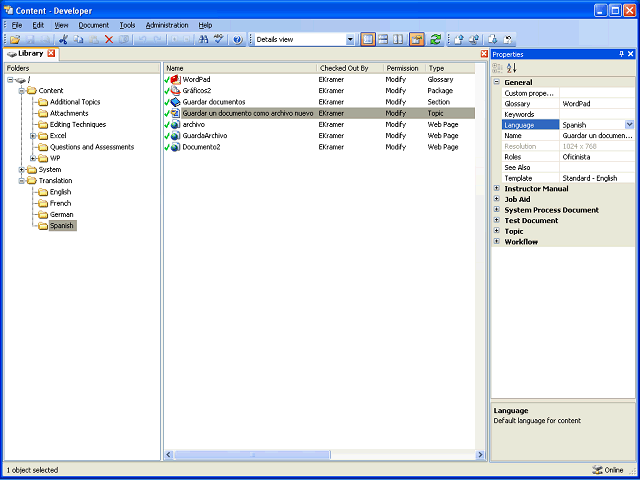Image resolution: width=640 pixels, height=480 pixels.
Task: Click the app icon in the title bar
Action: click(8, 10)
